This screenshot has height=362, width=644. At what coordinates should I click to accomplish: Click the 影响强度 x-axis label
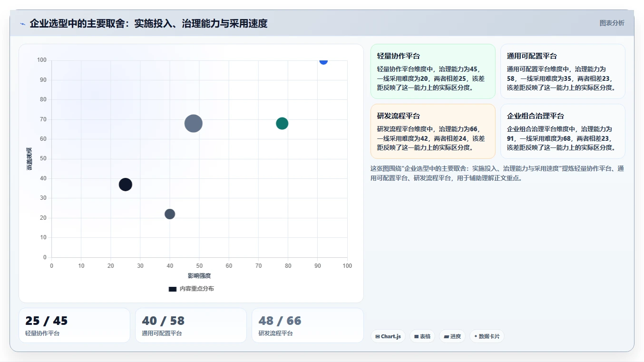199,276
